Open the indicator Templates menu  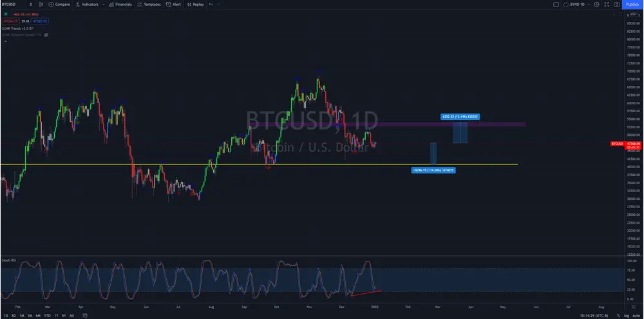click(x=149, y=4)
